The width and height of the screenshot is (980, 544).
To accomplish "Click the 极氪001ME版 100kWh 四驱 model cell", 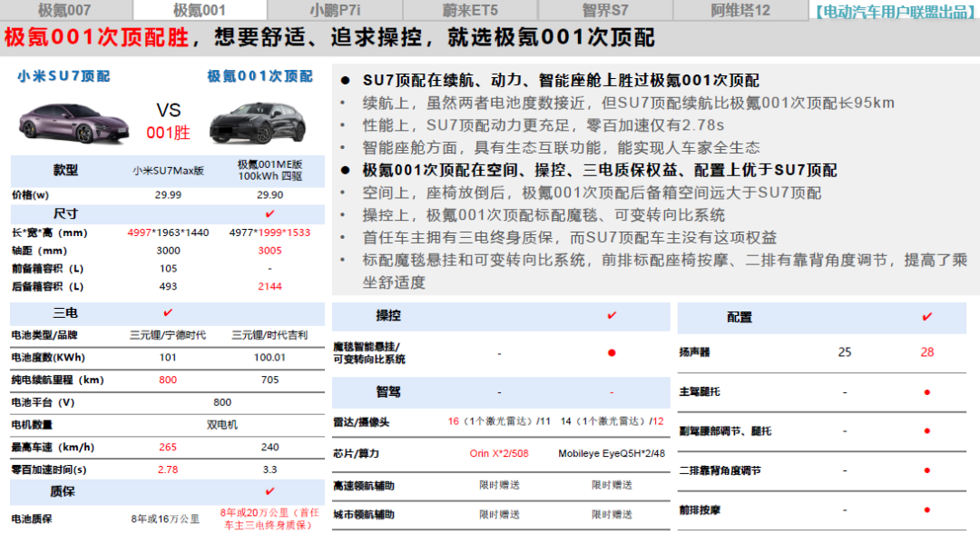I will click(270, 170).
